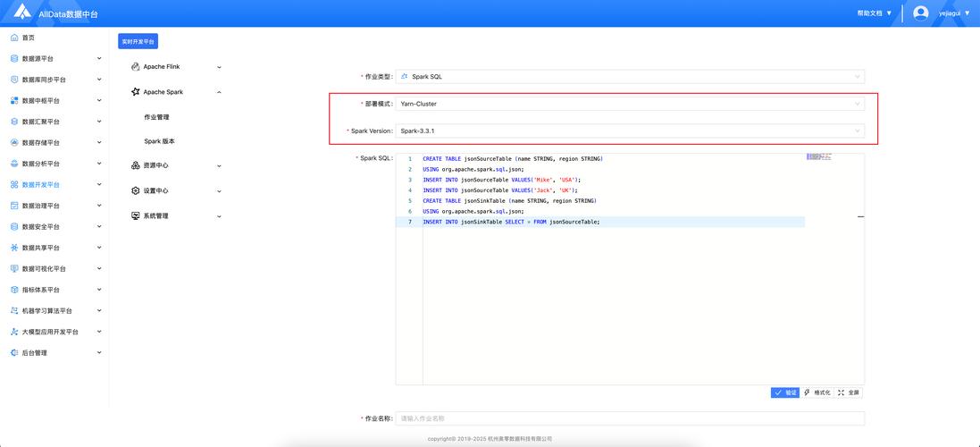
Task: Click the 数据共享平台 icon
Action: click(14, 248)
